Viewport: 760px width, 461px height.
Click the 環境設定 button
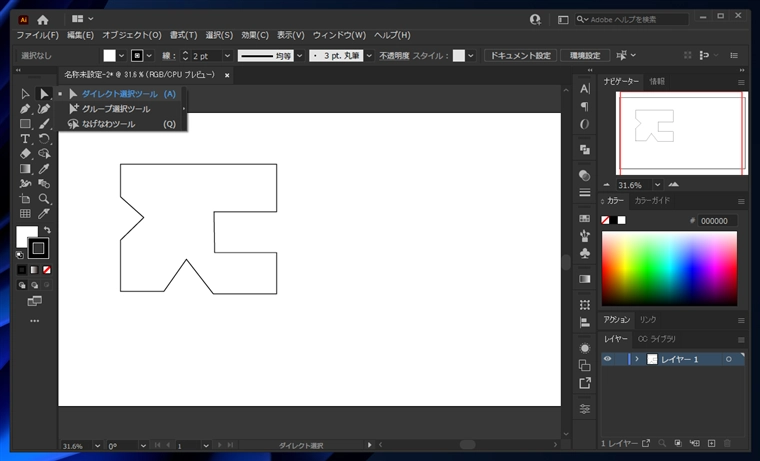click(585, 56)
